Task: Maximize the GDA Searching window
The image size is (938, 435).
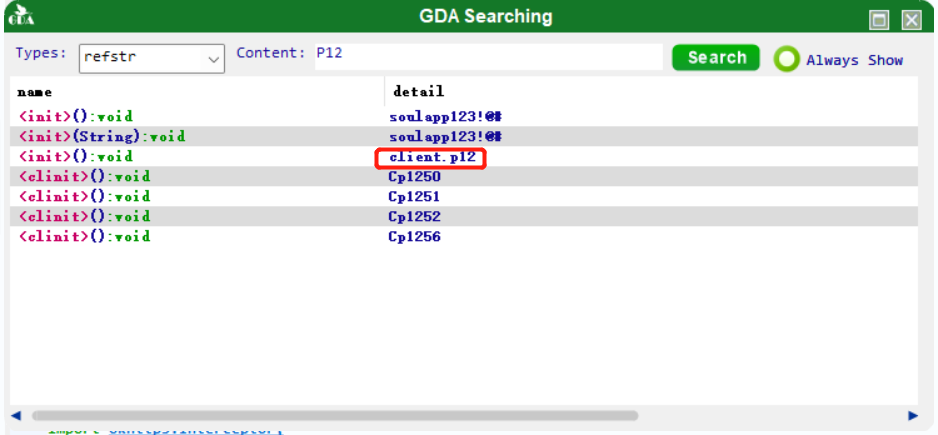Action: point(879,20)
